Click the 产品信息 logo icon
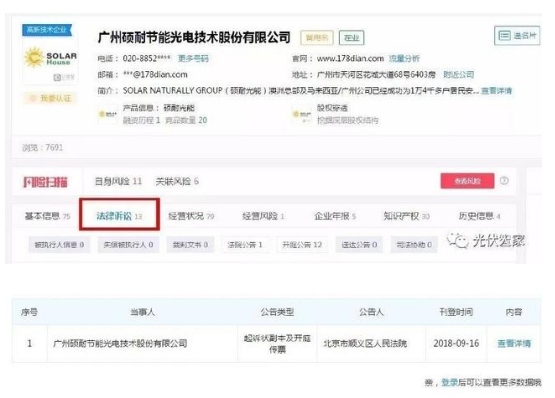This screenshot has width=555, height=398. pyautogui.click(x=108, y=114)
